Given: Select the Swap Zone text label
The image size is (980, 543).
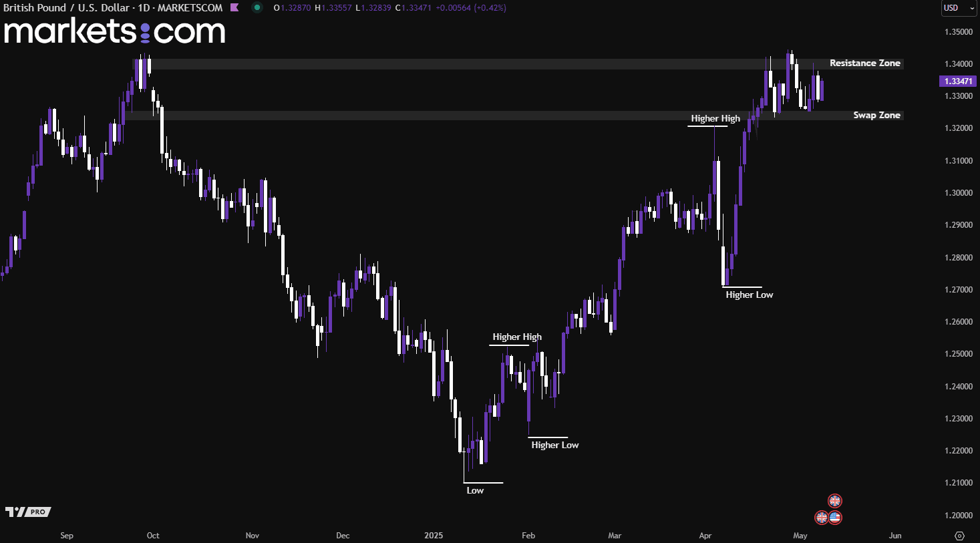Looking at the screenshot, I should (x=876, y=116).
